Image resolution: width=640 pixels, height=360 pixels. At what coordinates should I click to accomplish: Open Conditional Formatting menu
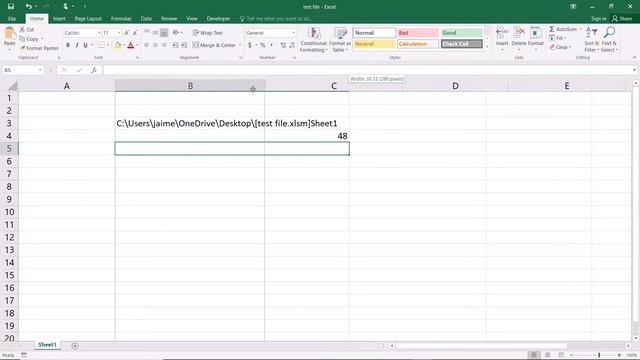(x=313, y=40)
